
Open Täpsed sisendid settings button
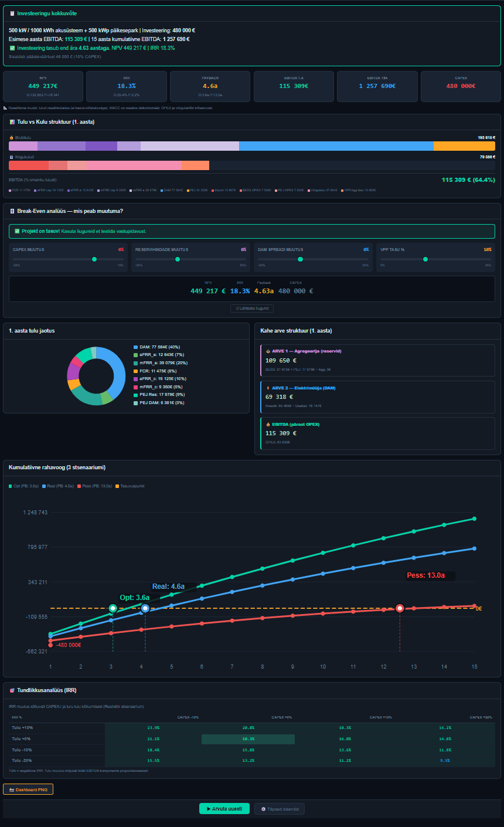pos(280,809)
